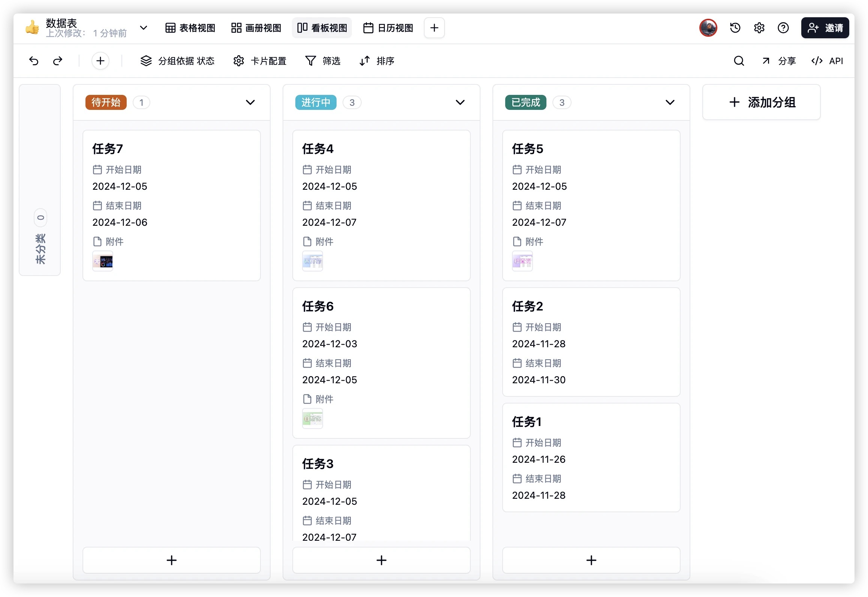Image resolution: width=868 pixels, height=597 pixels.
Task: Expand the 已完成 group dropdown chevron
Action: [x=670, y=102]
